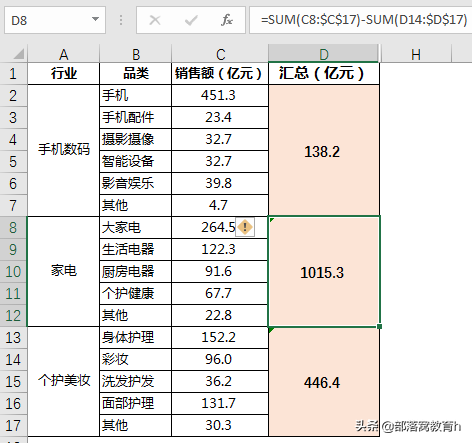Image resolution: width=472 pixels, height=443 pixels.
Task: Select row 8 header
Action: (x=13, y=228)
